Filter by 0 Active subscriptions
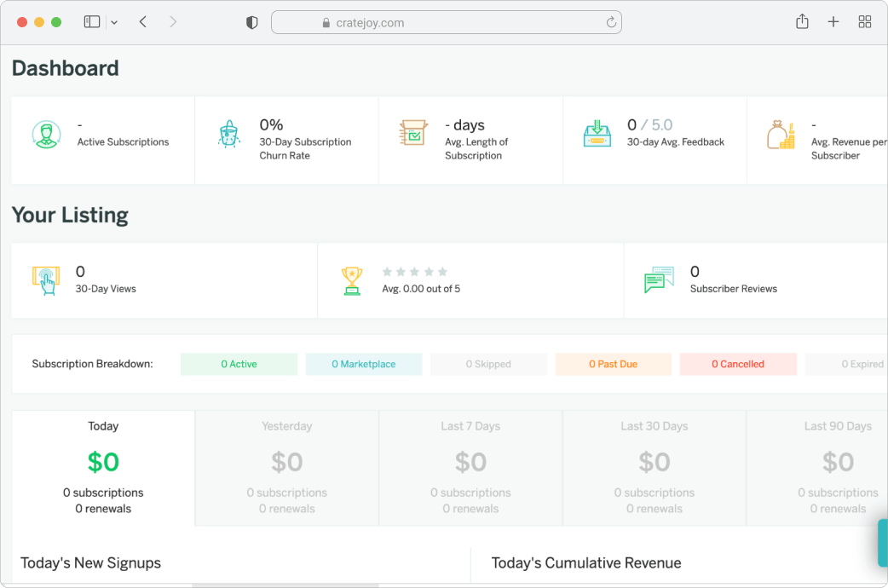The height and width of the screenshot is (588, 888). point(239,364)
